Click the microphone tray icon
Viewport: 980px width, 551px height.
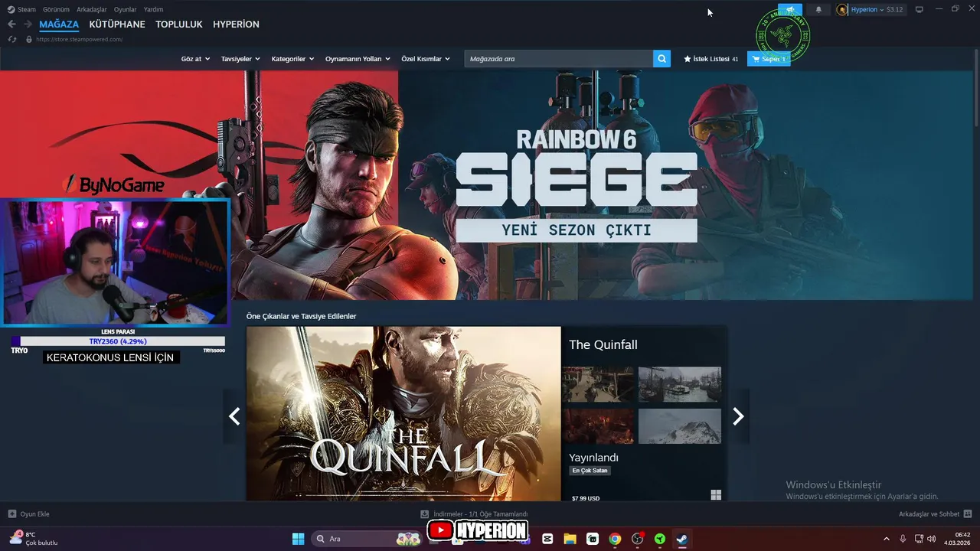point(903,539)
